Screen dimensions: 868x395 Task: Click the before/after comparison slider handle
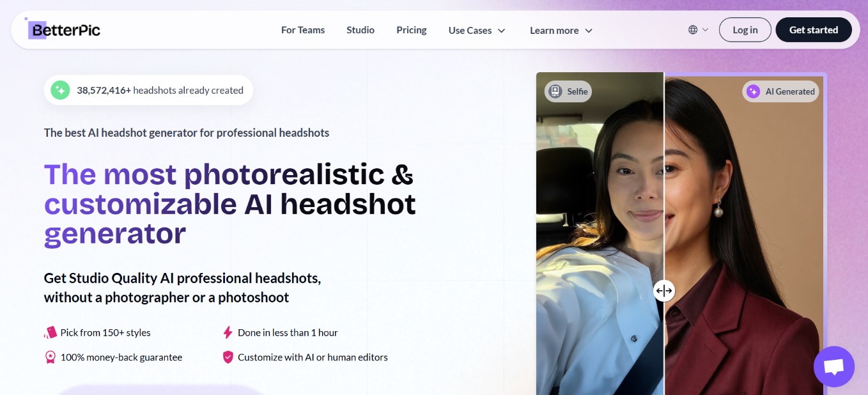click(x=664, y=291)
